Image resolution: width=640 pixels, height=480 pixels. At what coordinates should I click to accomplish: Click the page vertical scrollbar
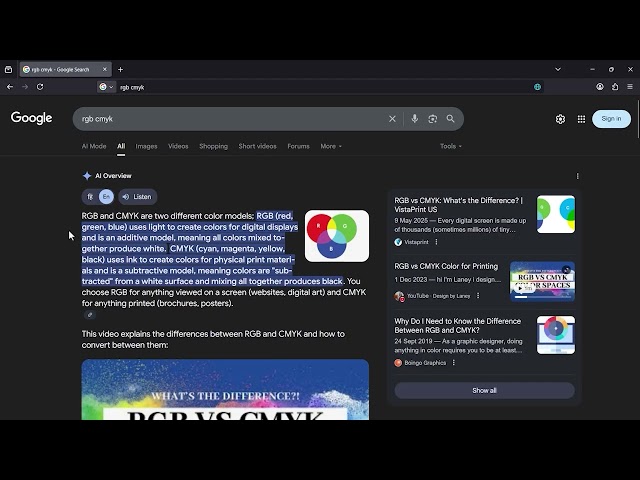638,120
